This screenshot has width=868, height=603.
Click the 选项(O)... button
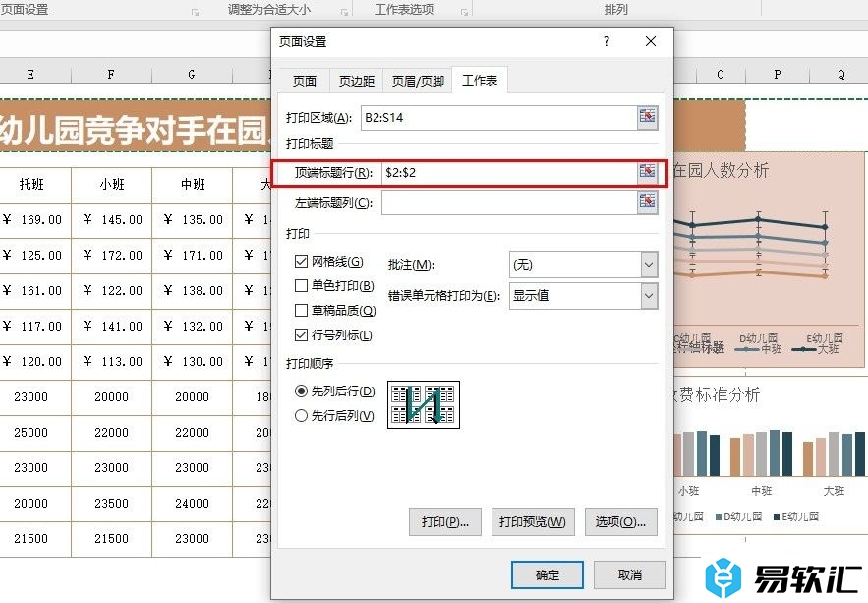620,521
